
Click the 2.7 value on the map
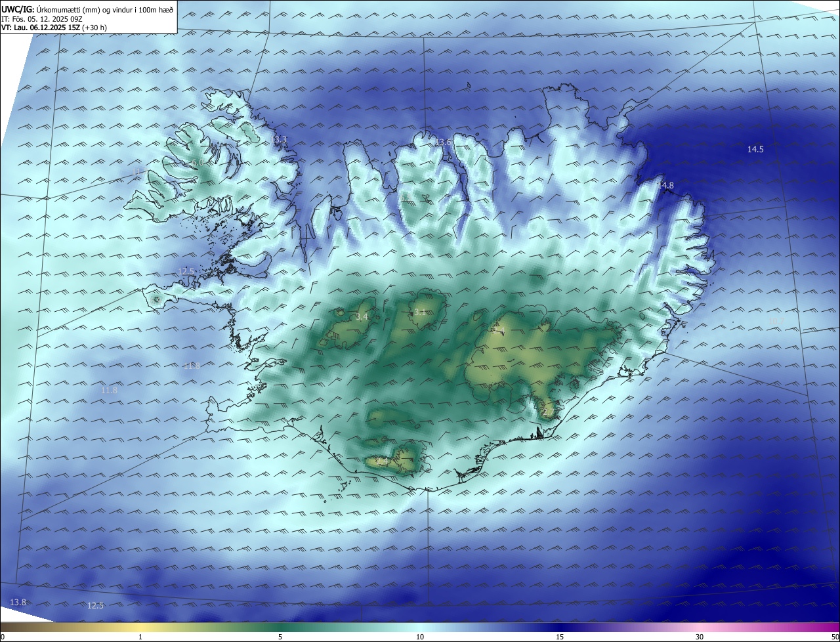[x=549, y=412]
